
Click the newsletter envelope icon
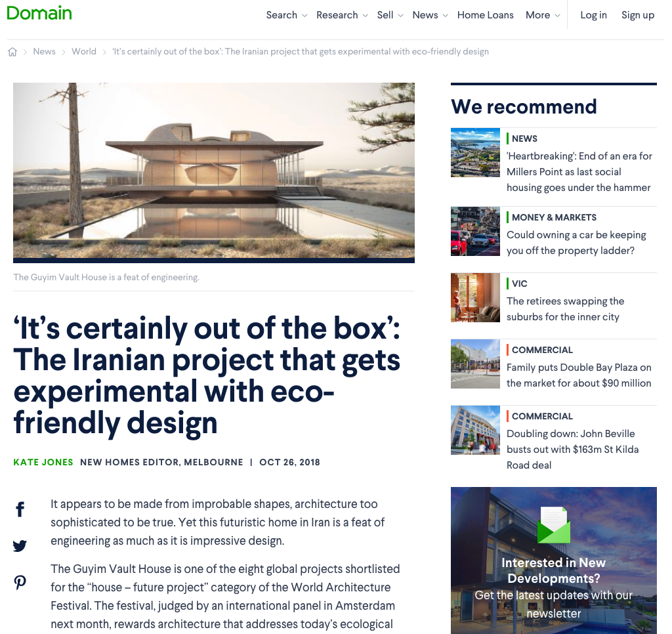pos(553,525)
